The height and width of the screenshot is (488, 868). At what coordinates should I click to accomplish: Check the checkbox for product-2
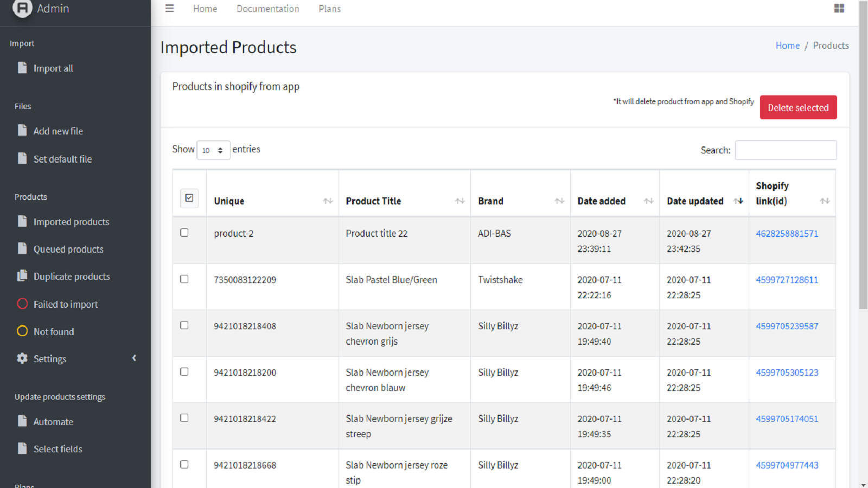pos(184,232)
